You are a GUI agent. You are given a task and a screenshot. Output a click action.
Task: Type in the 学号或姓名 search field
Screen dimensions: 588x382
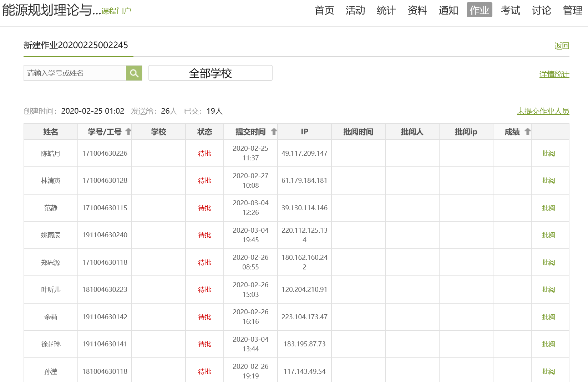(x=75, y=73)
